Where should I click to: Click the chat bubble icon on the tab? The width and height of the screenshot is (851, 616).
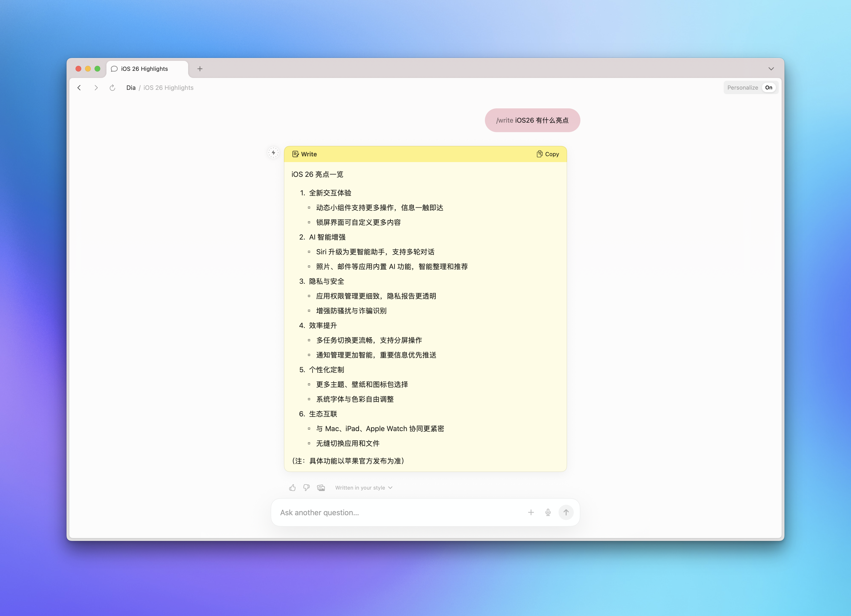[x=115, y=69]
